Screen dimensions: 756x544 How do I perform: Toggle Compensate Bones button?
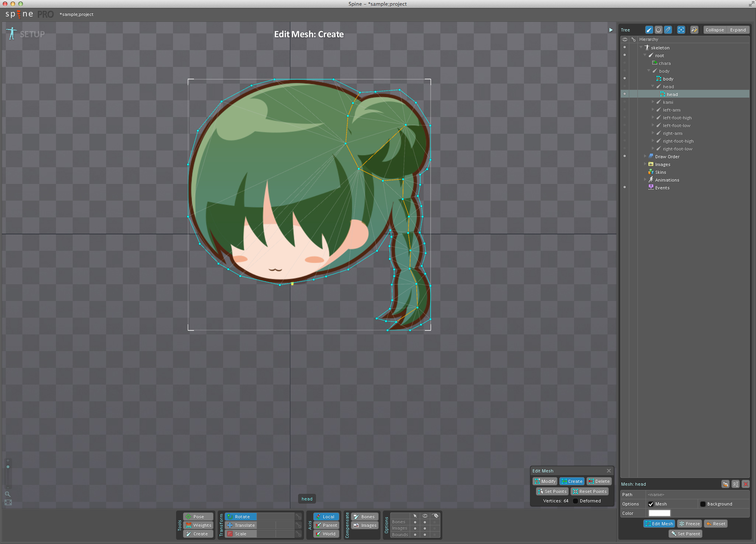(365, 517)
